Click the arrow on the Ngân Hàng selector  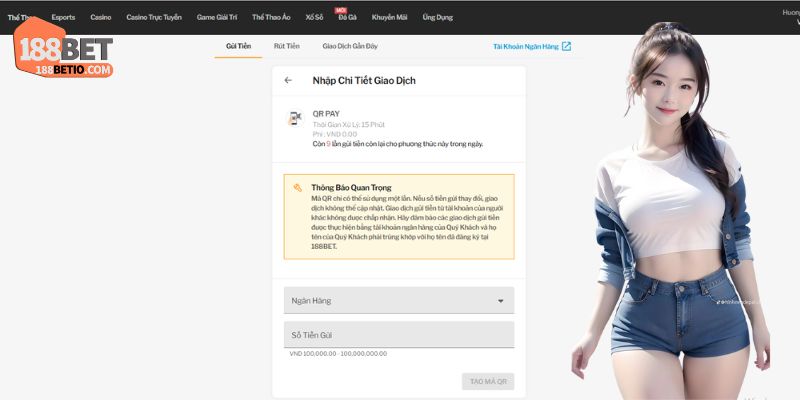point(500,300)
